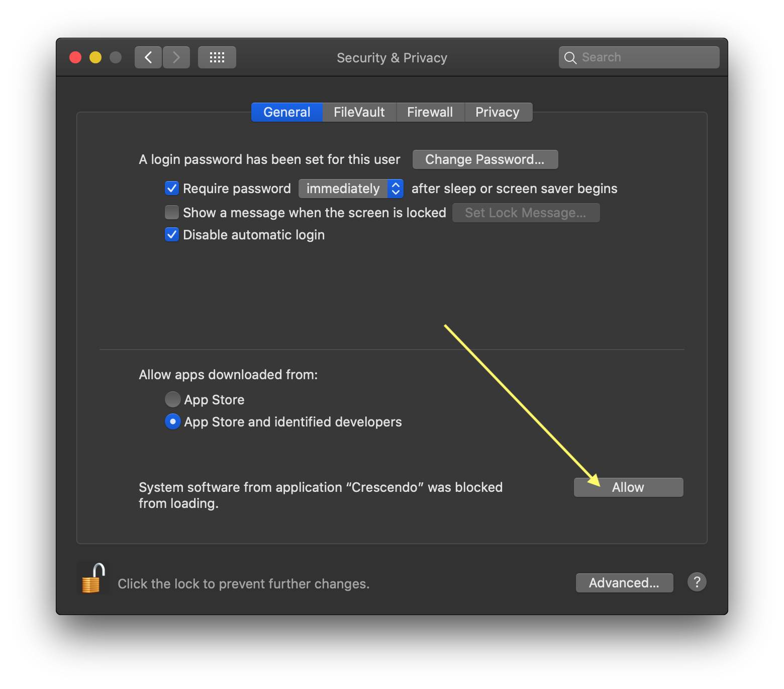The image size is (784, 689).
Task: Open the Privacy tab
Action: click(498, 112)
